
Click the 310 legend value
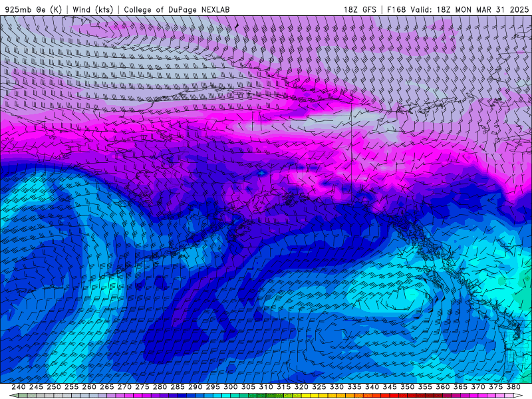(x=265, y=387)
